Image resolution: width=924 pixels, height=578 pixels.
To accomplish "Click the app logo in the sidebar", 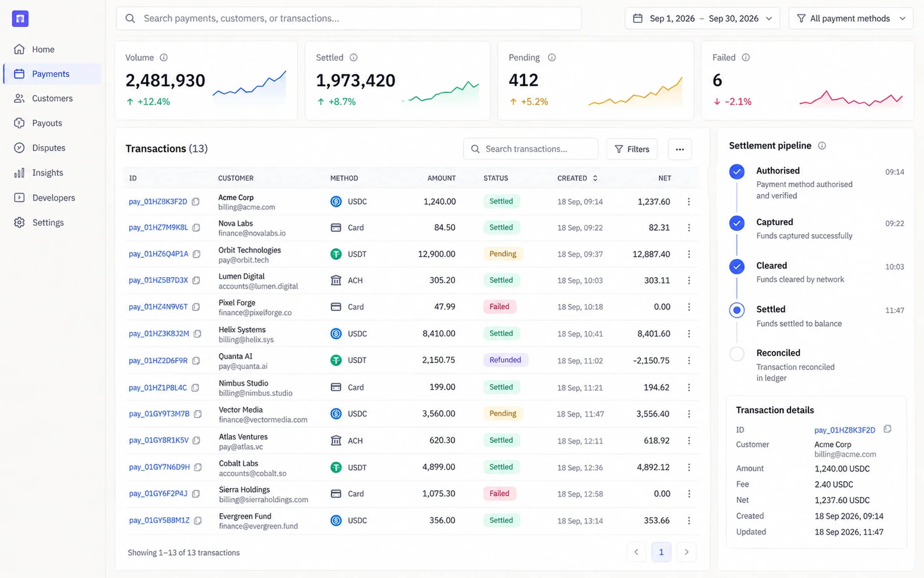I will 20,18.
